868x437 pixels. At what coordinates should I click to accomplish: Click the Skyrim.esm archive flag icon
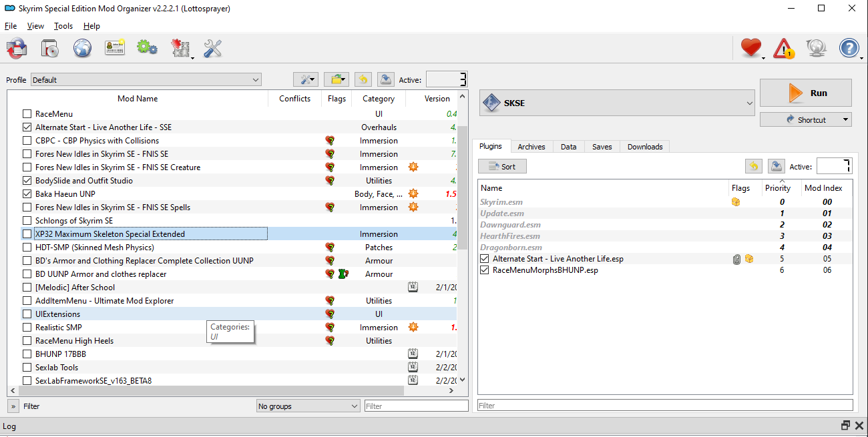[x=736, y=201]
